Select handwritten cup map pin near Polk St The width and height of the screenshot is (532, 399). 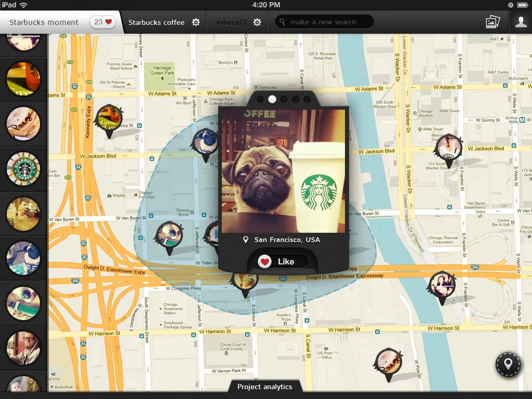(389, 363)
